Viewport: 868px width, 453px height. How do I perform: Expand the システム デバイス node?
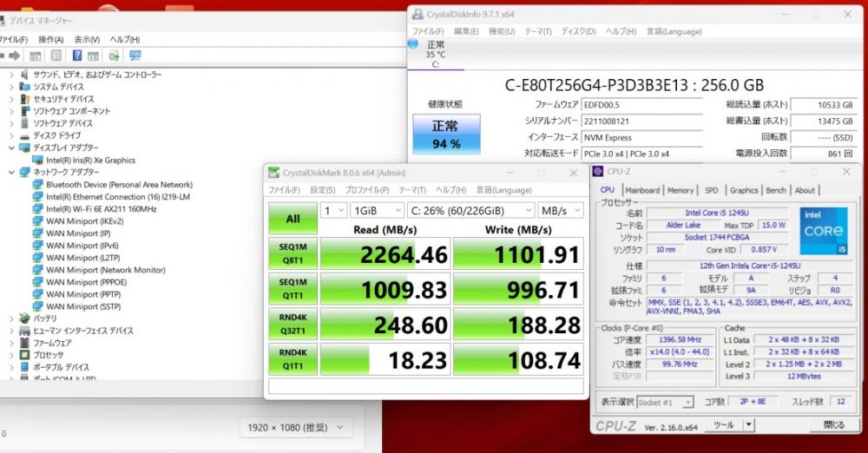tap(11, 87)
